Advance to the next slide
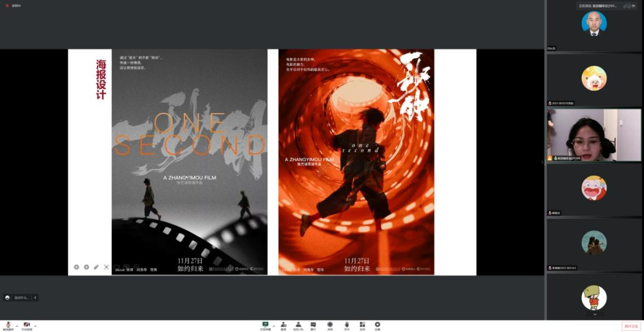This screenshot has height=332, width=644. click(x=87, y=267)
